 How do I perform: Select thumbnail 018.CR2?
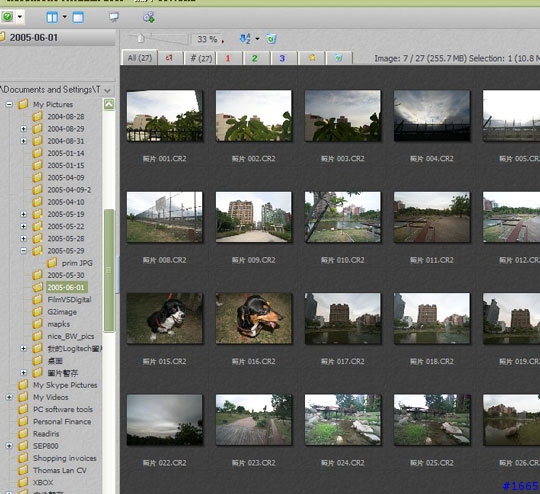click(432, 318)
